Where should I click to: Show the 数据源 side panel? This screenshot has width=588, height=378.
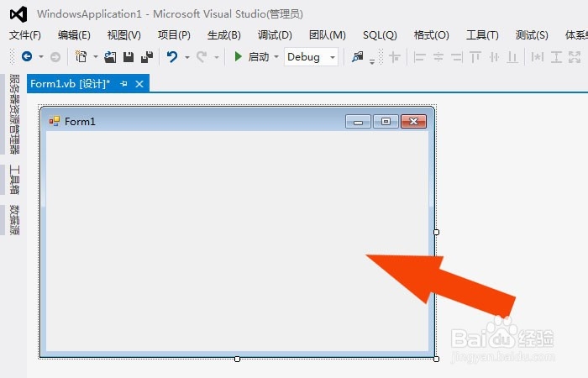(x=14, y=220)
